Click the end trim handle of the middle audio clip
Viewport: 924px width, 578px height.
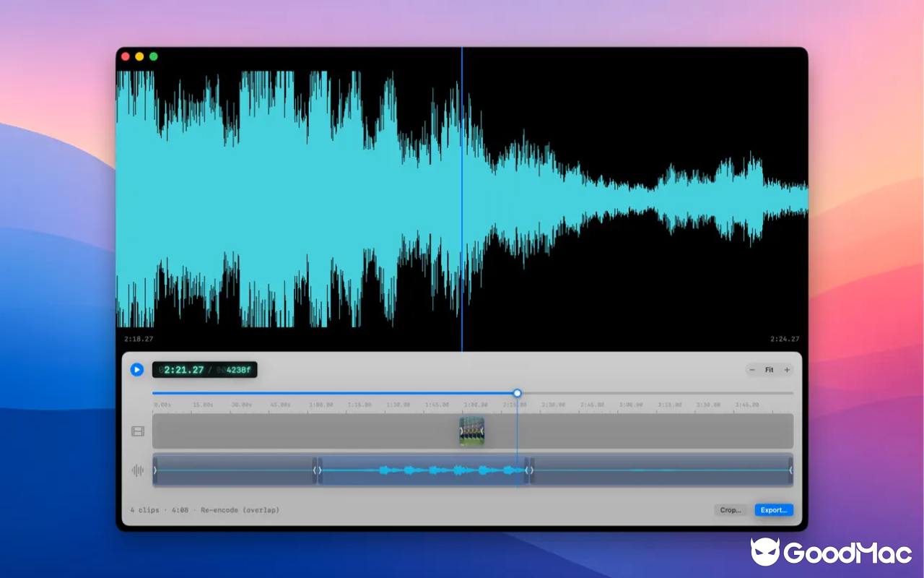click(526, 470)
